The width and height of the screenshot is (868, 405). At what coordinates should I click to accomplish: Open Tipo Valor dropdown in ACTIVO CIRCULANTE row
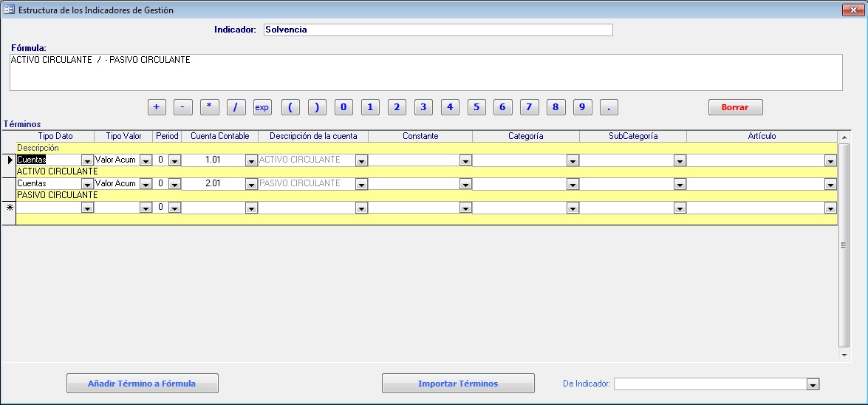click(146, 160)
